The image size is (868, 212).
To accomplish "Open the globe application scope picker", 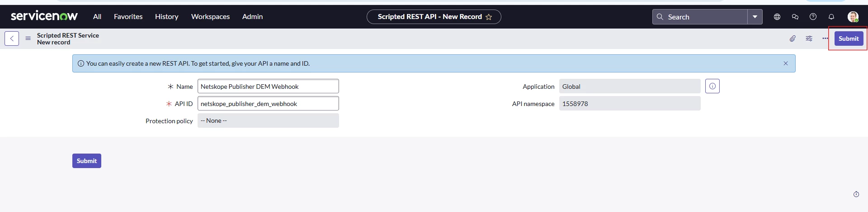I will click(x=777, y=17).
